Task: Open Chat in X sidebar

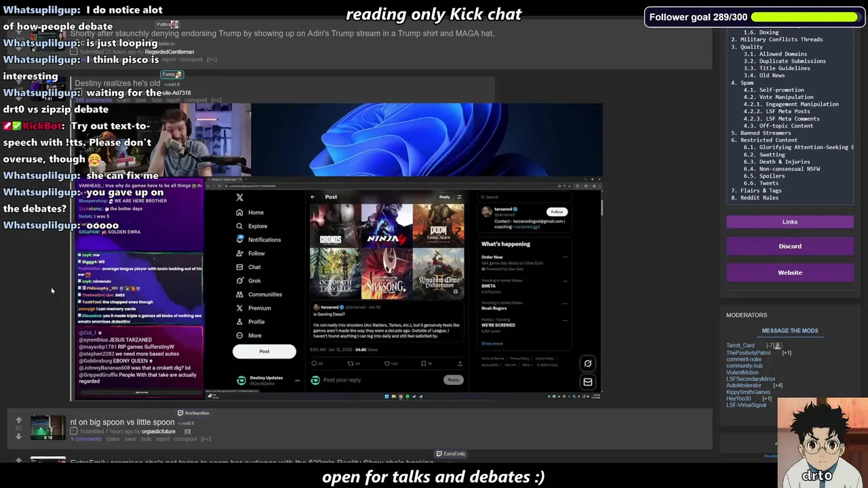Action: [248, 266]
